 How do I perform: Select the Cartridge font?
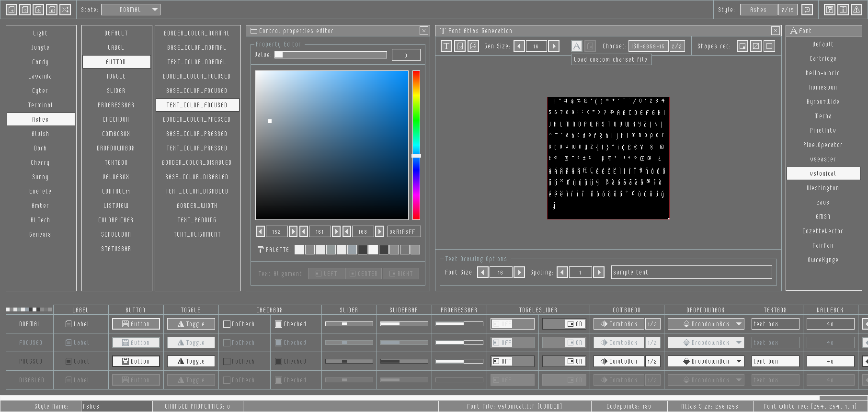(822, 58)
